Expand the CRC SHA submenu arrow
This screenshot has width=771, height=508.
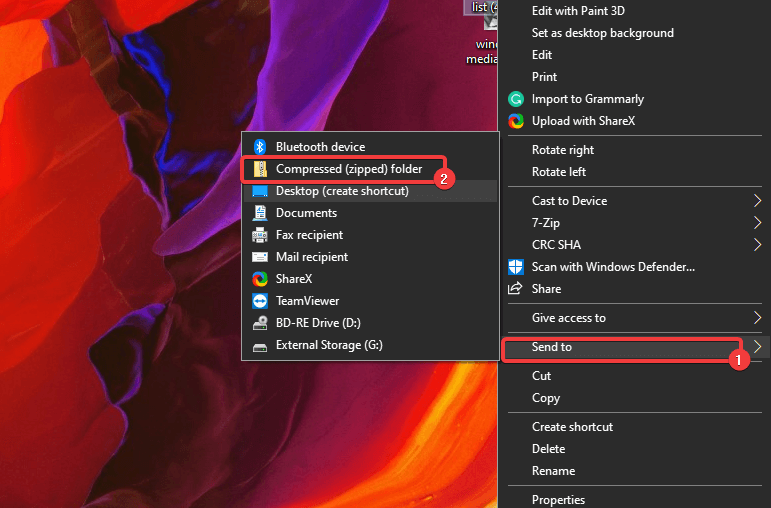(757, 244)
